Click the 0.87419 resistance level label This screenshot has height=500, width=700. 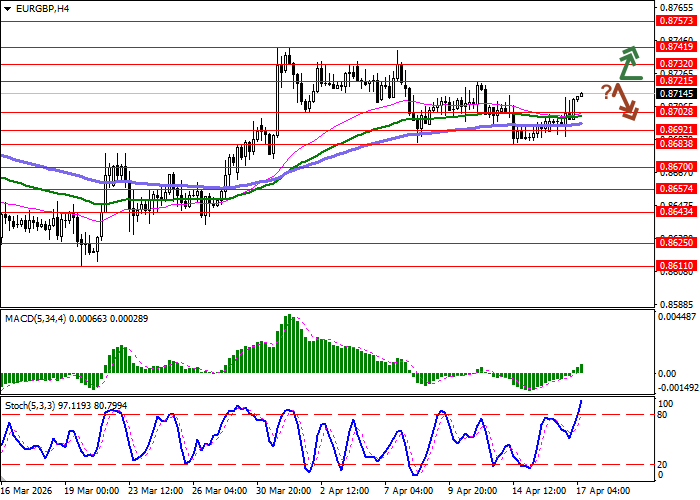(676, 46)
